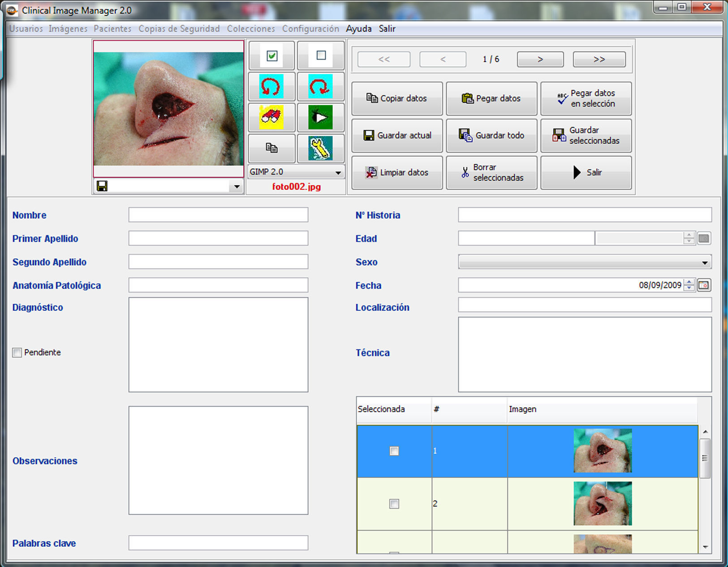Click the green checkmark select icon button
This screenshot has width=728, height=567.
(x=271, y=56)
